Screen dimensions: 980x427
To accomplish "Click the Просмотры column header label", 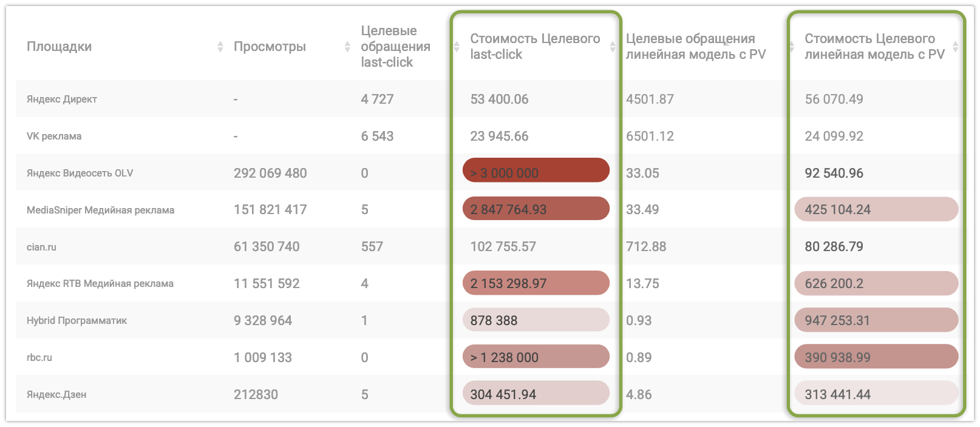I will (270, 47).
